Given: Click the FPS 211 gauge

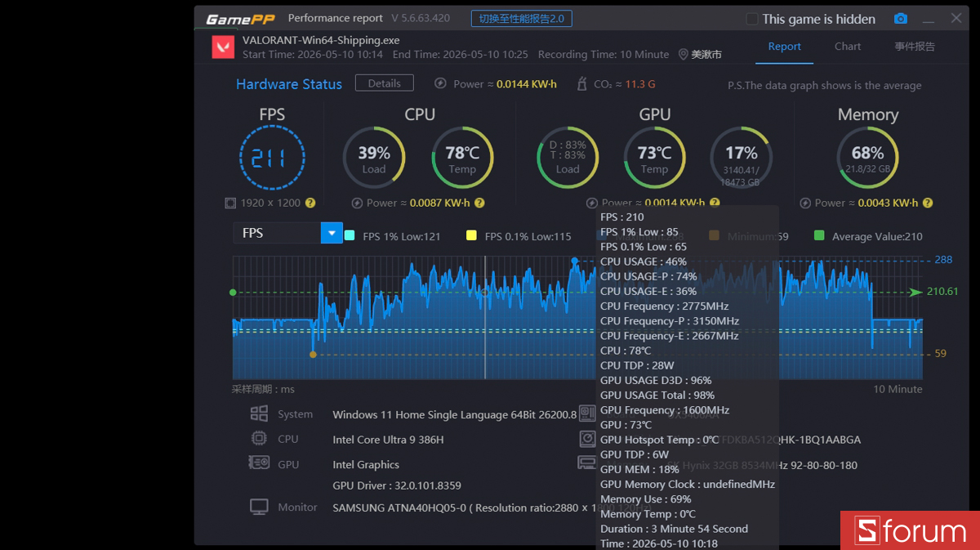Looking at the screenshot, I should tap(272, 158).
